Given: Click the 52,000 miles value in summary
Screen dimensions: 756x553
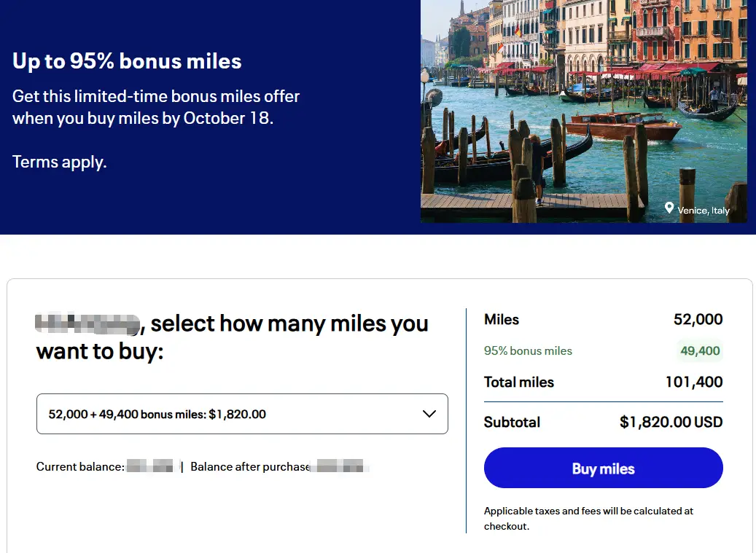Looking at the screenshot, I should tap(698, 319).
